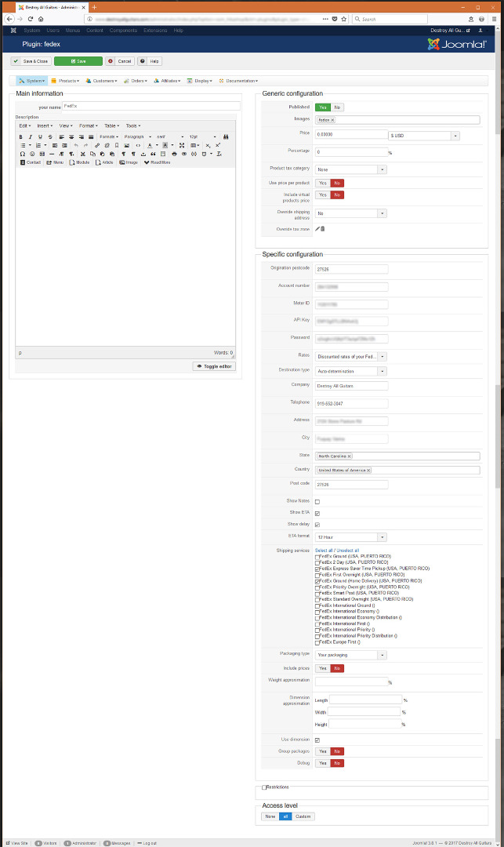504x847 pixels.
Task: Click the blockquote icon
Action: tap(154, 154)
